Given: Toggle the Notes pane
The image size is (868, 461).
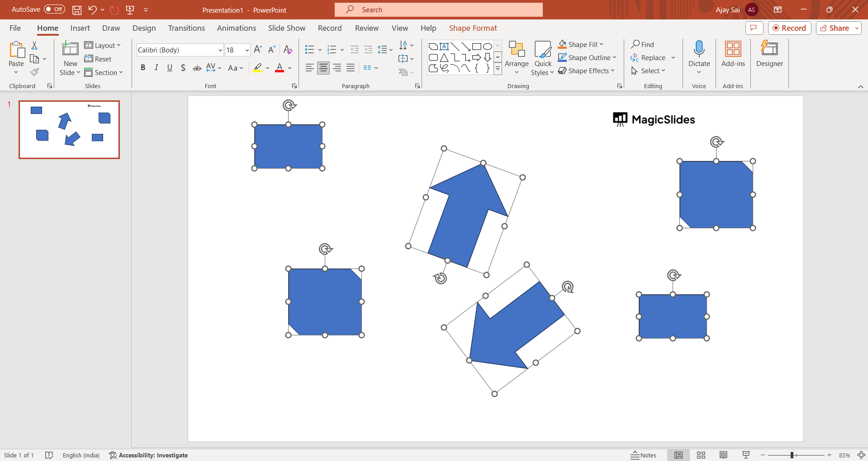Looking at the screenshot, I should (644, 455).
